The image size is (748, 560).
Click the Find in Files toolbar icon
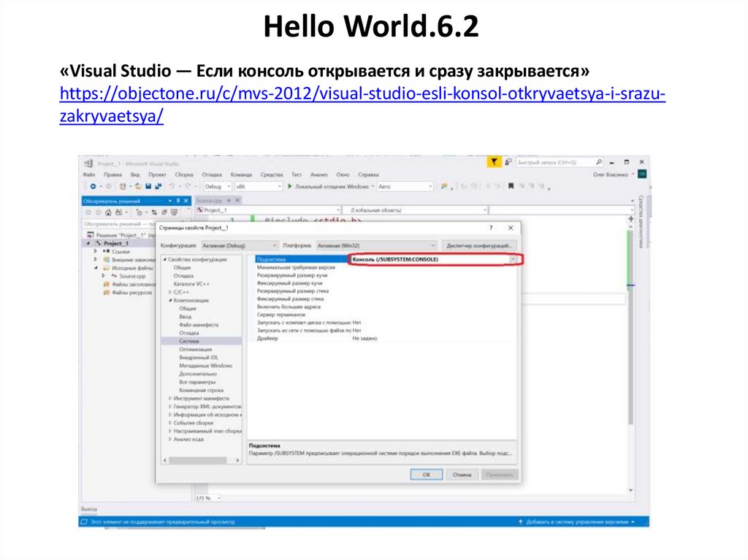(x=444, y=186)
